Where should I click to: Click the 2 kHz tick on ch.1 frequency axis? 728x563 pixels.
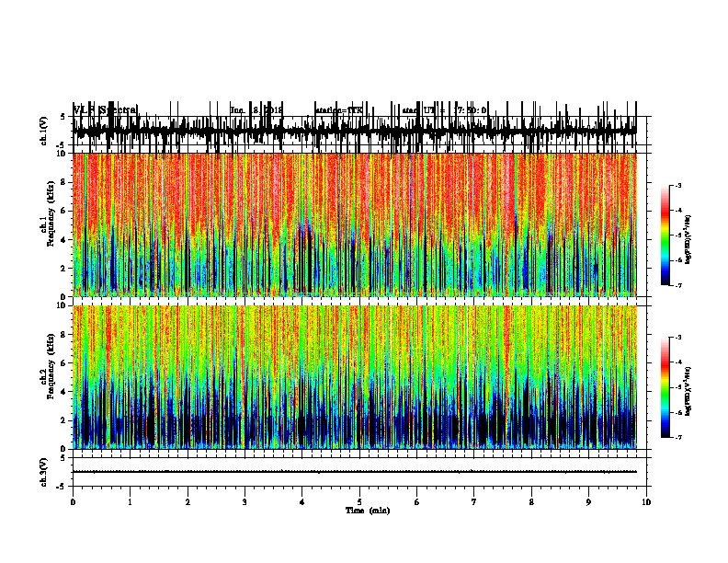[64, 268]
